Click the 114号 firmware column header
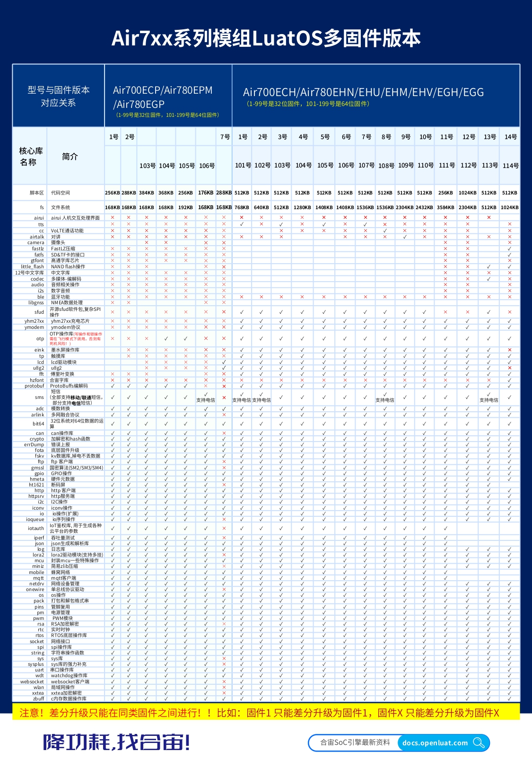This screenshot has height=769, width=532. point(510,166)
